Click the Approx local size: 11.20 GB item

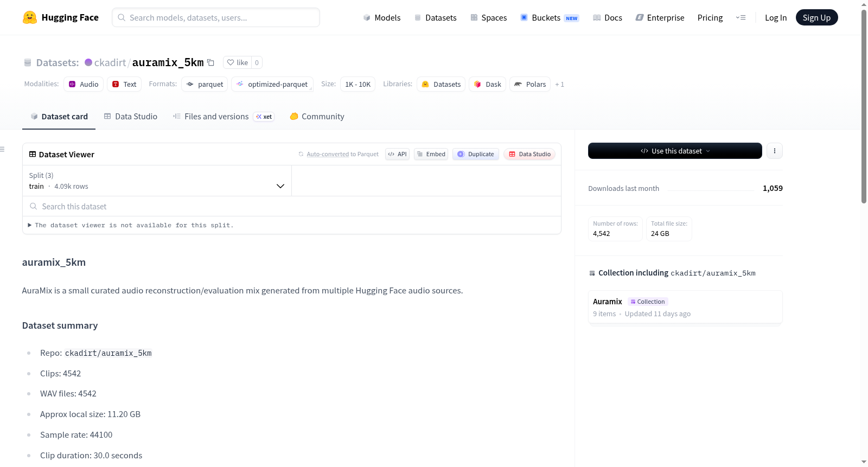tap(90, 414)
